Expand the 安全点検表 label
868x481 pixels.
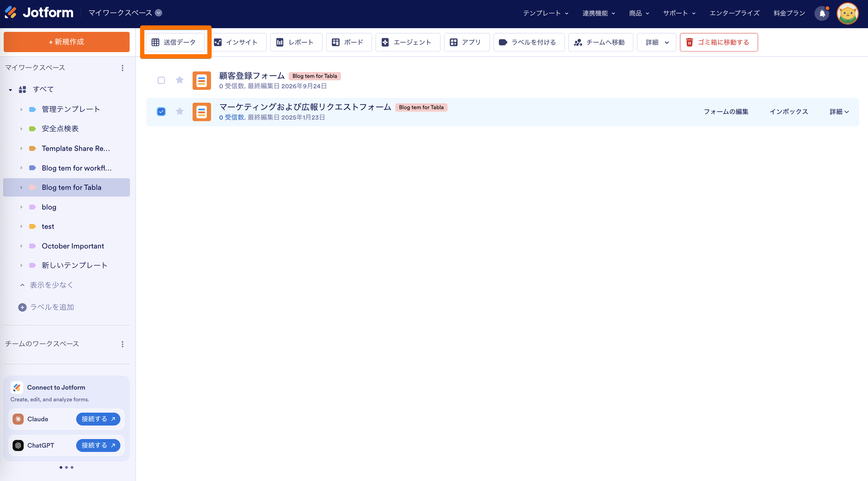21,129
